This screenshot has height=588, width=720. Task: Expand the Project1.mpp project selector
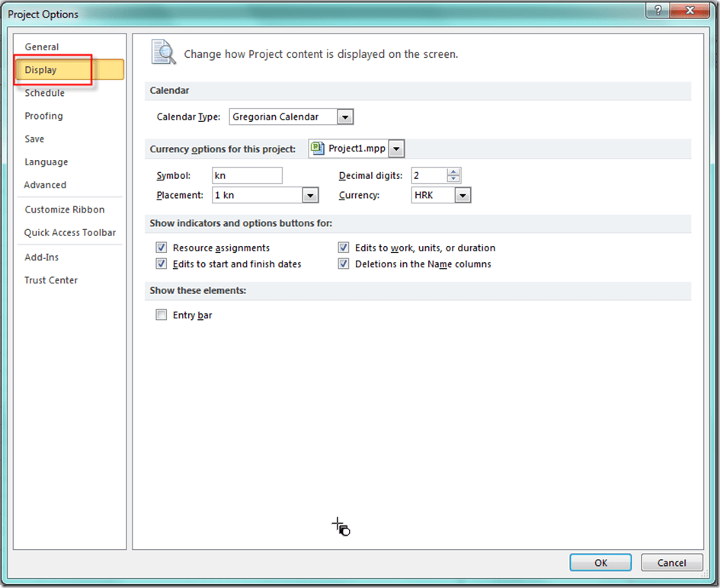coord(396,149)
